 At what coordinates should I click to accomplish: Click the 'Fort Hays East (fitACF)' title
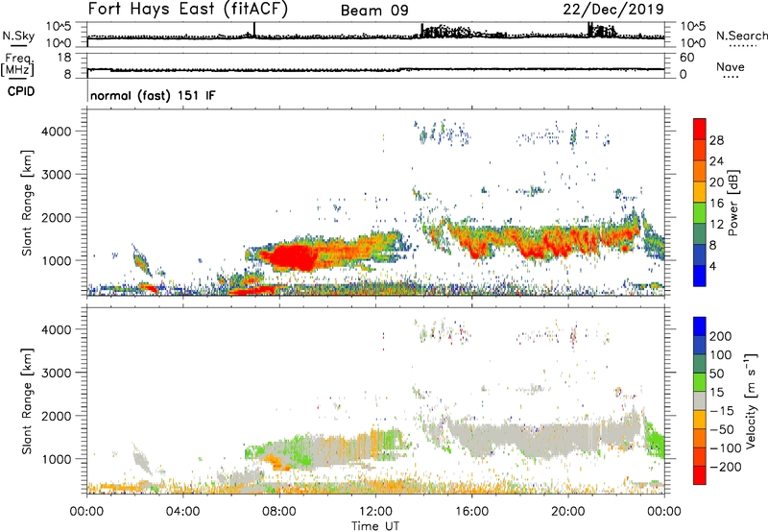(x=187, y=10)
